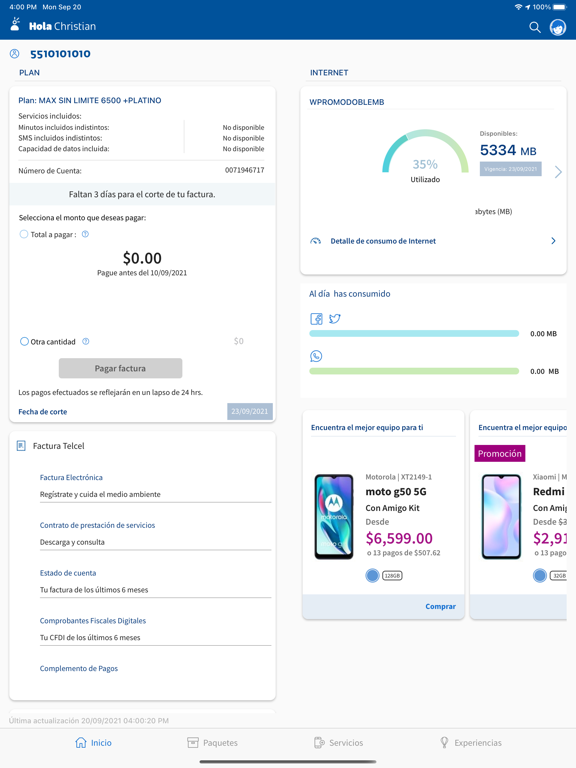
Task: Tap the Wi-Fi indicator in status bar
Action: coord(518,7)
